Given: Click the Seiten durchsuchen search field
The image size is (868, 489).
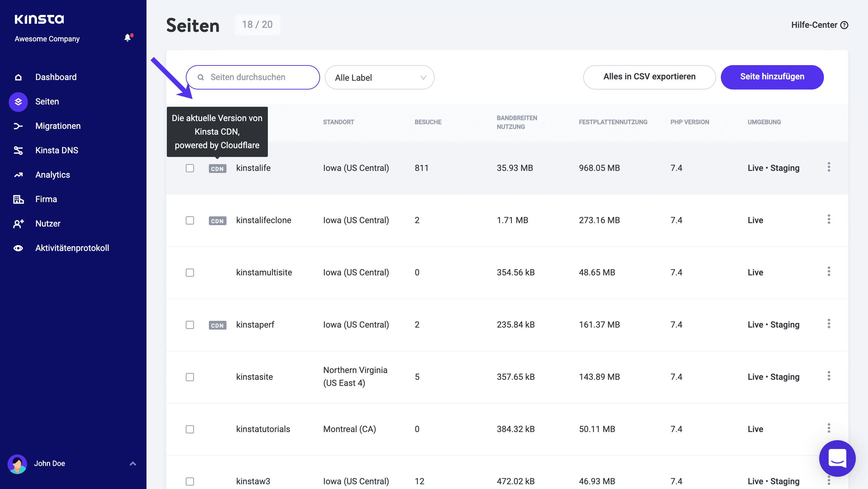Looking at the screenshot, I should point(253,77).
